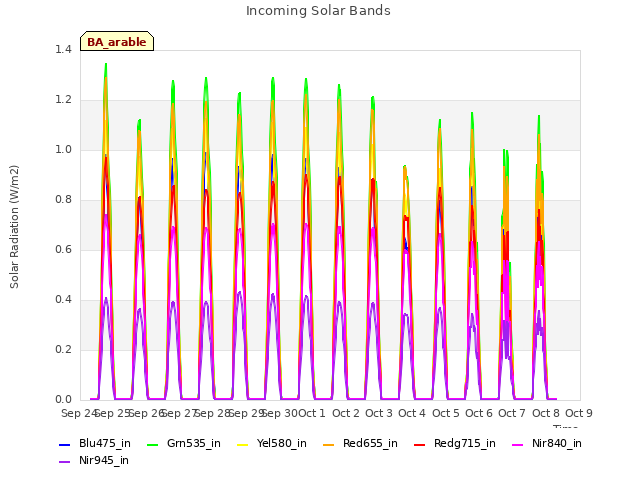The image size is (640, 480).
Task: Click the Oct 5 x-axis date label
Action: pyautogui.click(x=446, y=413)
